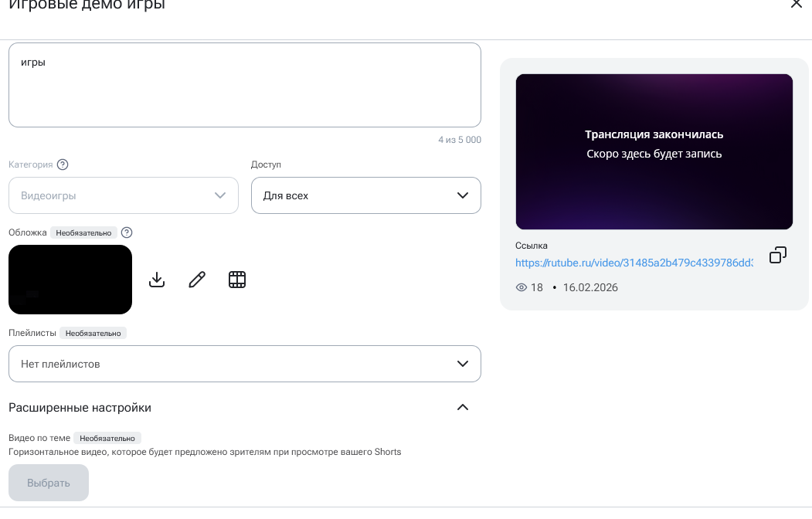Click the black cover image thumbnail

click(x=70, y=280)
